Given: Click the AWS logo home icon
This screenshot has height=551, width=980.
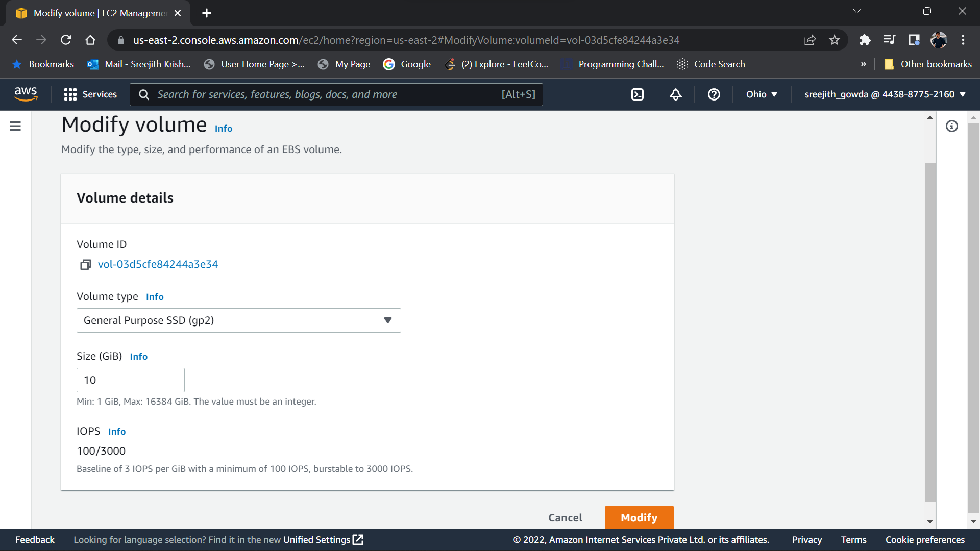Looking at the screenshot, I should [x=26, y=94].
